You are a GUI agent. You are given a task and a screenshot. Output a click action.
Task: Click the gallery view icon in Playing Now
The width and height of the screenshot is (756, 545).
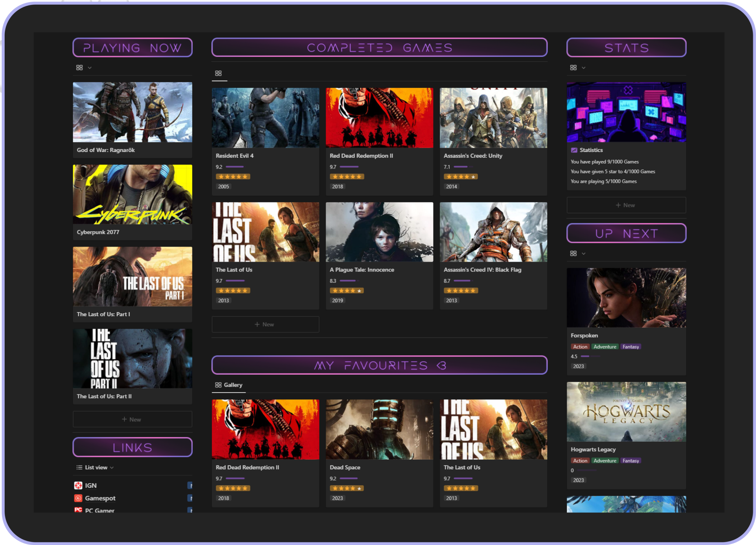79,67
